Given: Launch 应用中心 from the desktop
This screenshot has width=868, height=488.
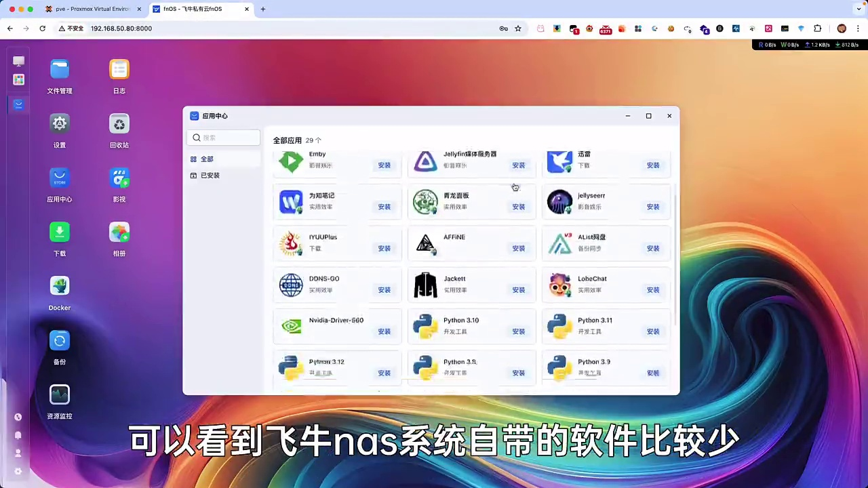Looking at the screenshot, I should tap(60, 178).
